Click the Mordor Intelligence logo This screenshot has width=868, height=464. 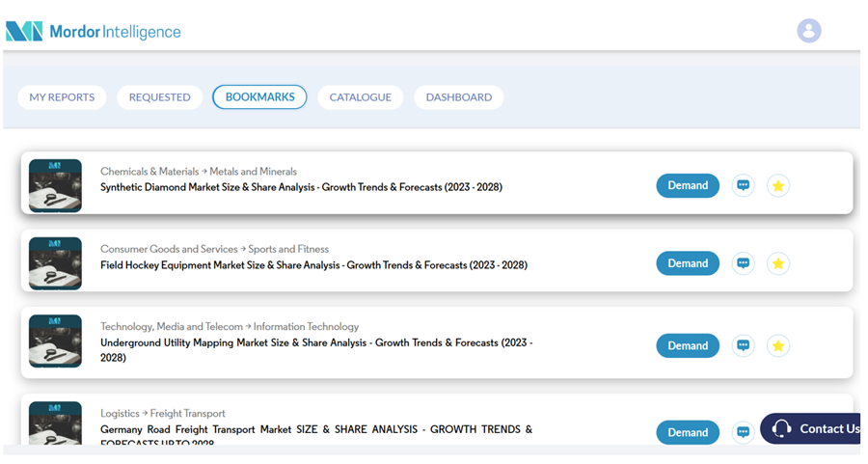tap(94, 32)
